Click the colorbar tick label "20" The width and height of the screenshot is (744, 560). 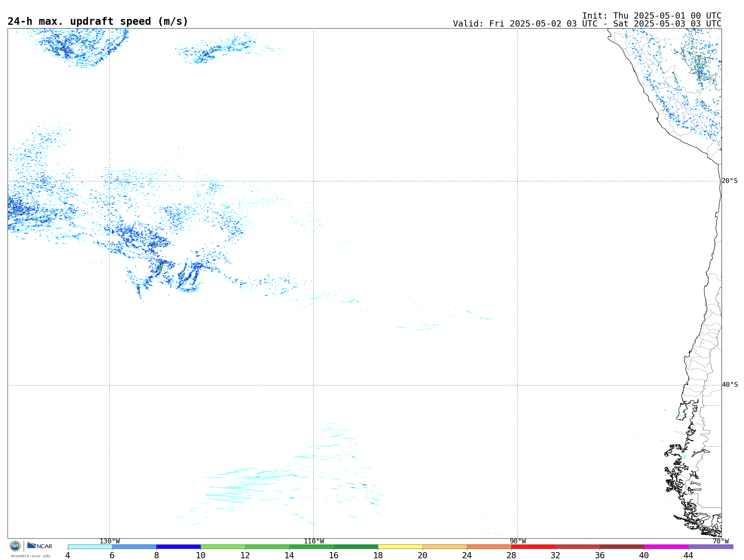pos(423,556)
